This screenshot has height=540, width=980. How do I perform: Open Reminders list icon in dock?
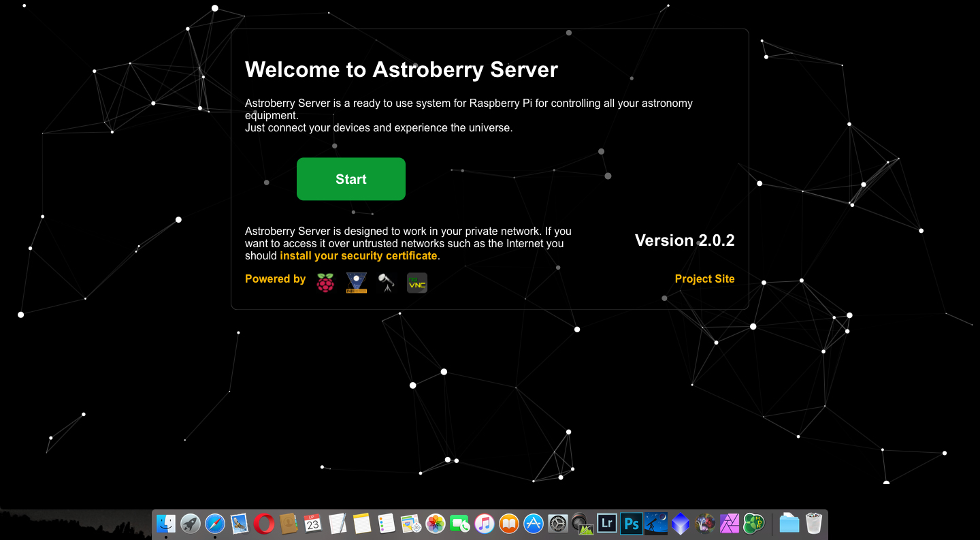(387, 524)
